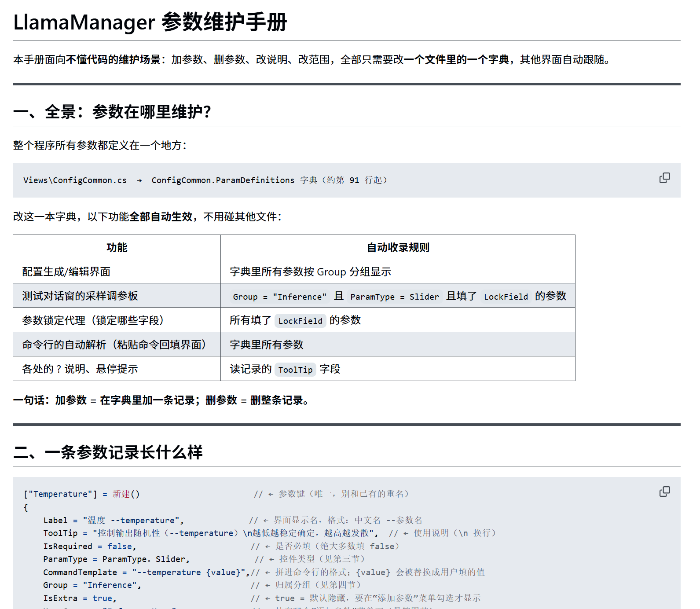Viewport: 700px width, 609px height.
Task: Click the CommandTemplate code line
Action: pyautogui.click(x=146, y=572)
